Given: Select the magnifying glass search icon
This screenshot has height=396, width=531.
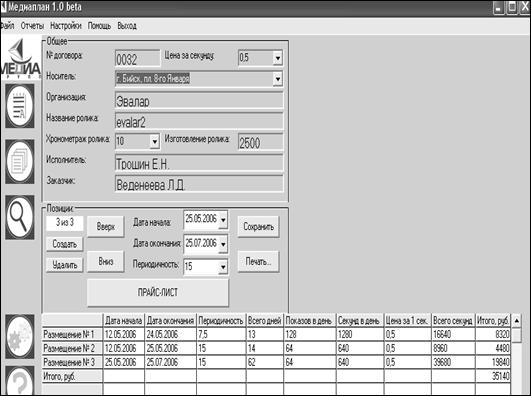Looking at the screenshot, I should (20, 217).
